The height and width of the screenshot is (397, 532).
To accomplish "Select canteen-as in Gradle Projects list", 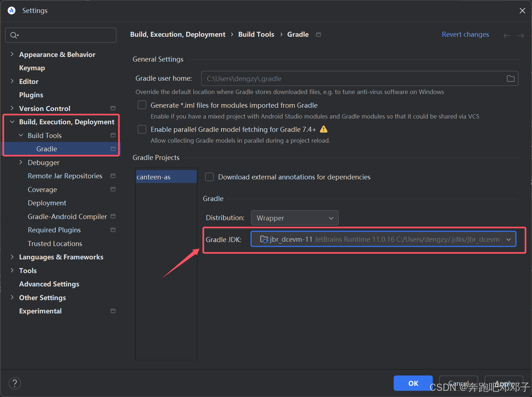I will (166, 177).
